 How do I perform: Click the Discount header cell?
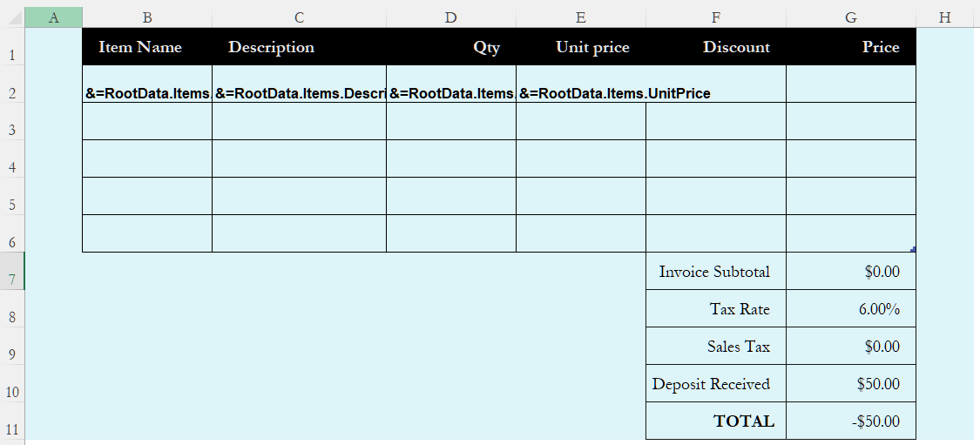coord(716,47)
